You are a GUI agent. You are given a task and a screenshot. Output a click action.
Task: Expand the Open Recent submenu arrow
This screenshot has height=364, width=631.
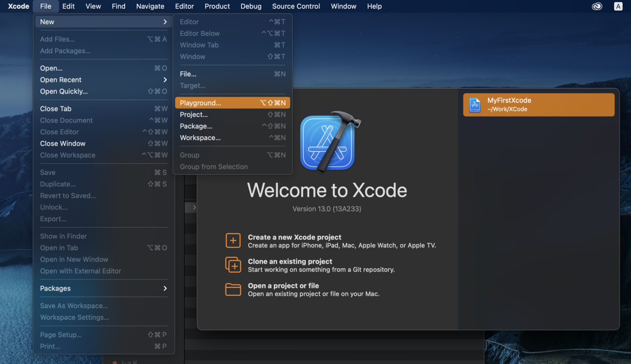pos(165,80)
